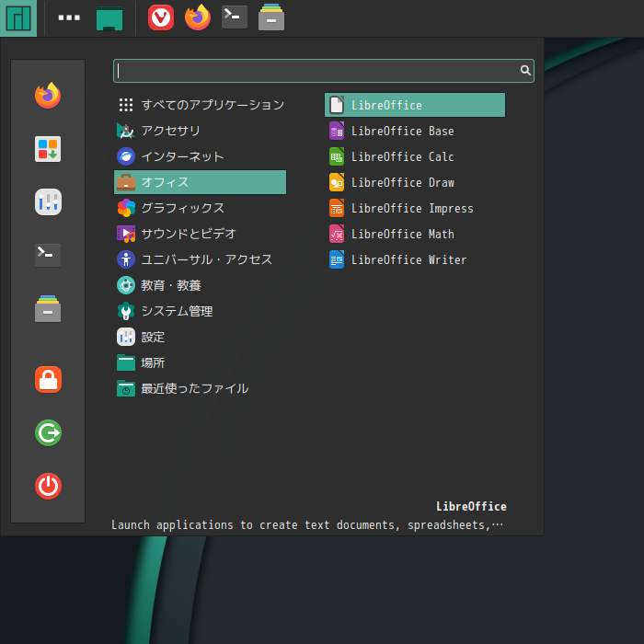Open terminal from the top panel
This screenshot has height=644, width=644.
pos(234,17)
